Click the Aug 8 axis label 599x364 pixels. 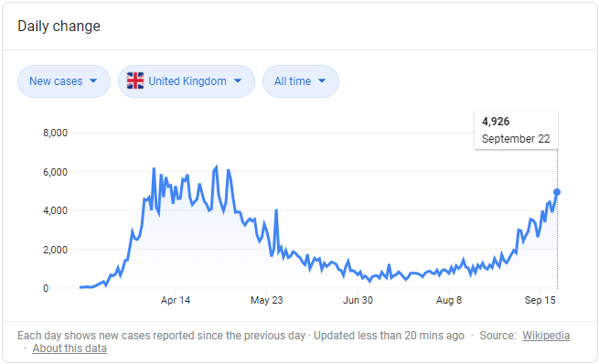coord(449,300)
